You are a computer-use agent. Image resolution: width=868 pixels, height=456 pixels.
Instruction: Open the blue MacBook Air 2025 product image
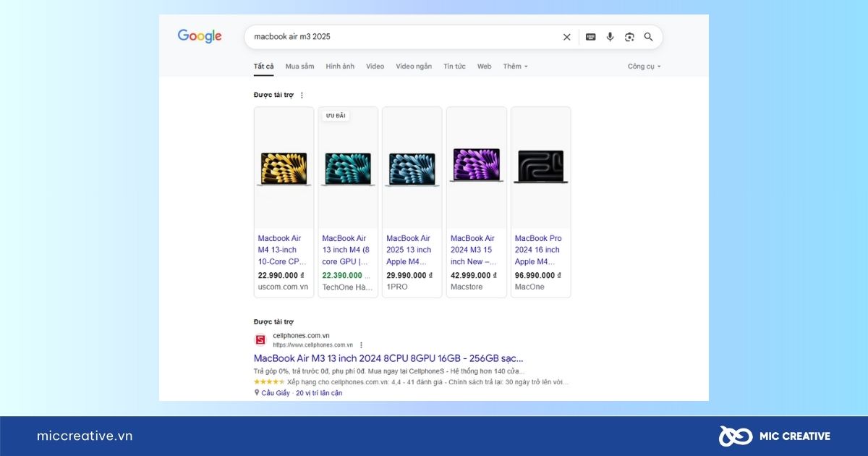pos(412,169)
